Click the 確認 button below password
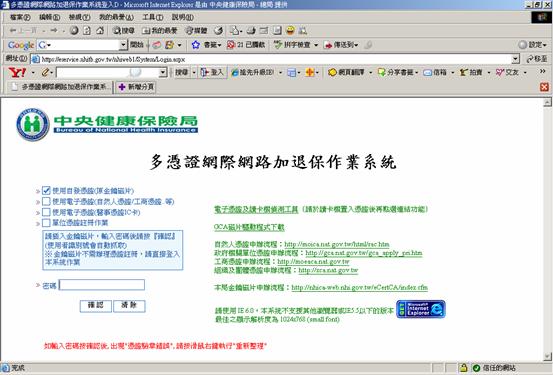This screenshot has height=375, width=553. coord(96,306)
